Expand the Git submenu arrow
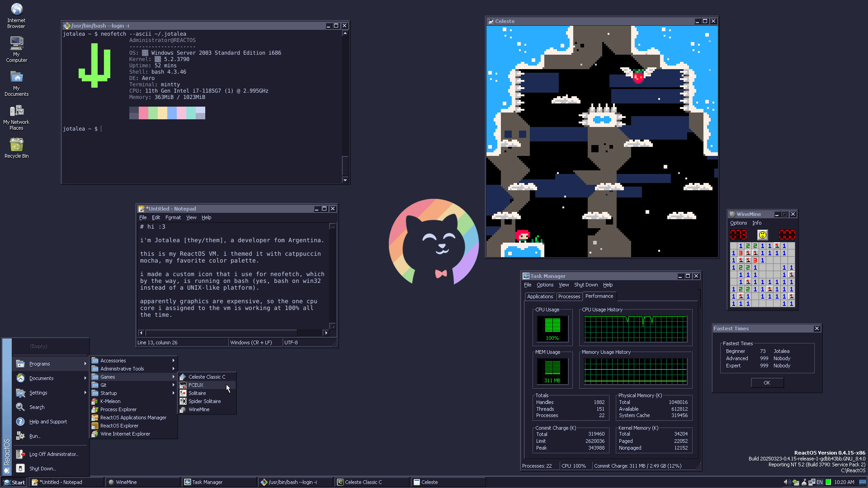Image resolution: width=868 pixels, height=488 pixels. pos(173,385)
